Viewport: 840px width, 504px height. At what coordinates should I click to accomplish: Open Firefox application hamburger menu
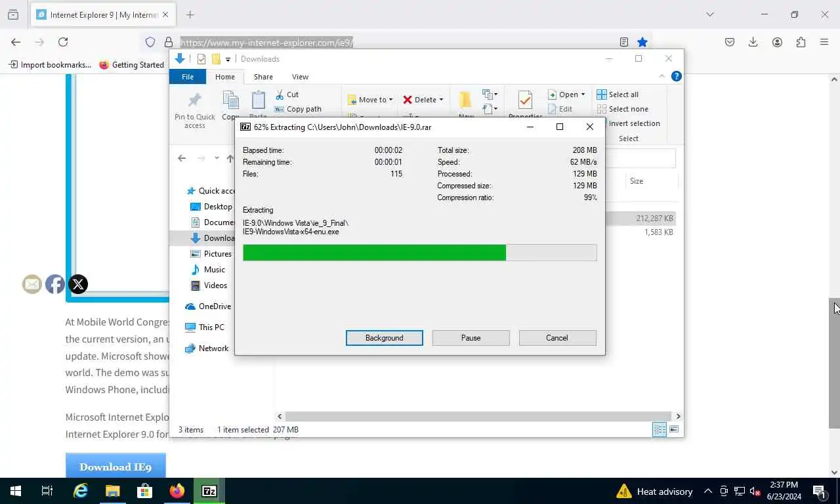click(x=824, y=42)
